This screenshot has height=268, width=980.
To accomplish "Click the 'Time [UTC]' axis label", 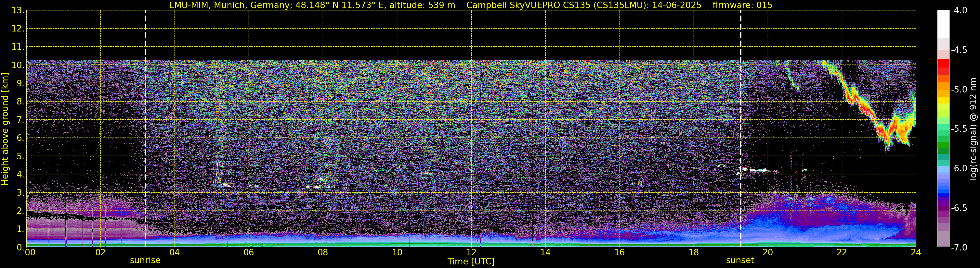I will [x=471, y=262].
